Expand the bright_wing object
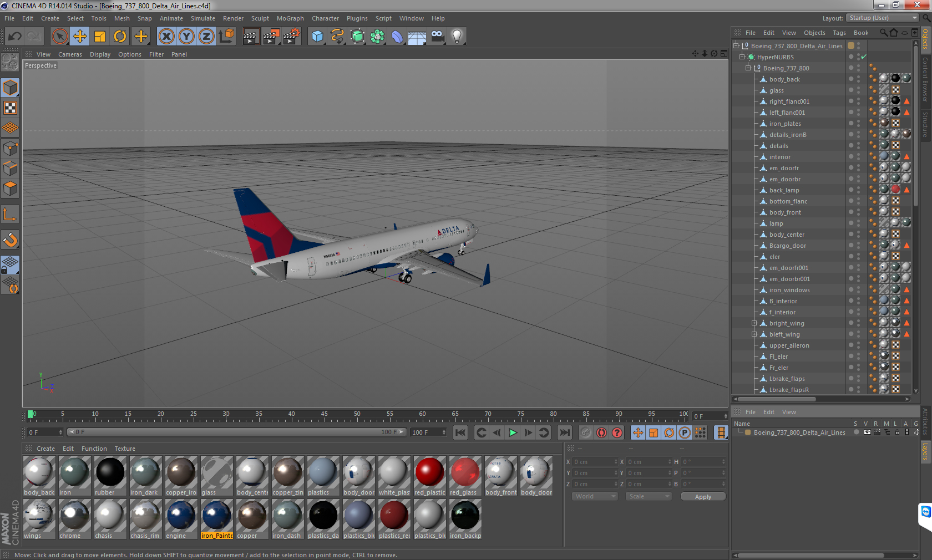Viewport: 932px width, 560px height. (754, 323)
